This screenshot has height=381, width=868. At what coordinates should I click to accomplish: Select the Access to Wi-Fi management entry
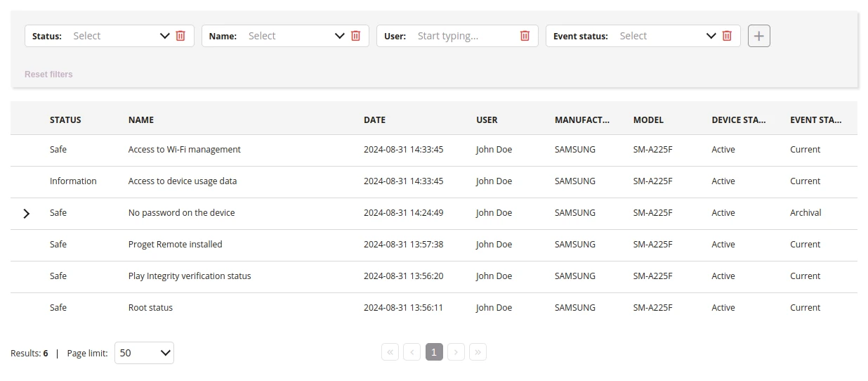[434, 150]
